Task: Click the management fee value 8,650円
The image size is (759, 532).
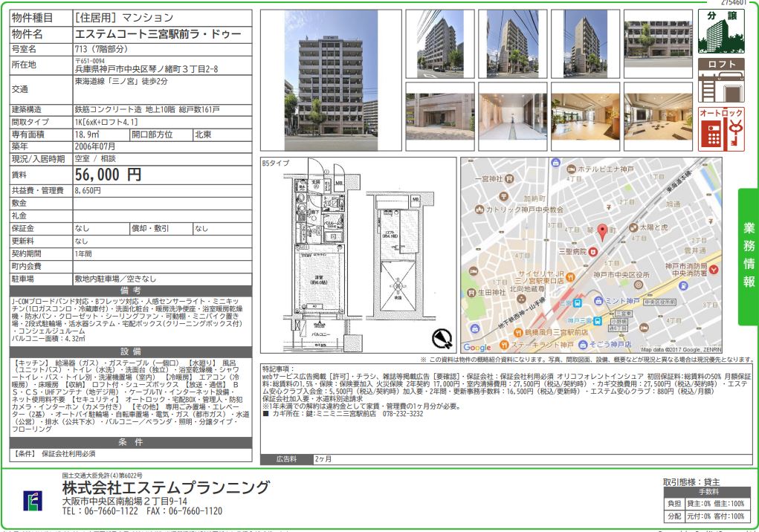Action: [88, 190]
